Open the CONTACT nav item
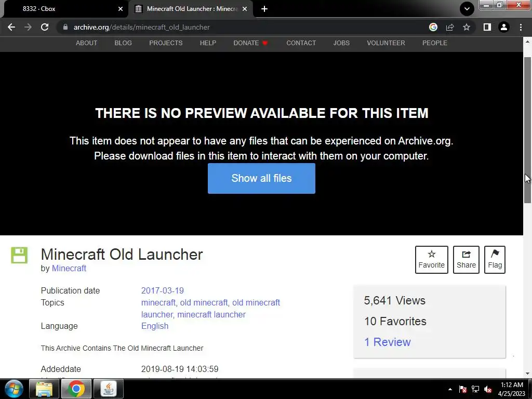The width and height of the screenshot is (532, 399). pos(301,43)
